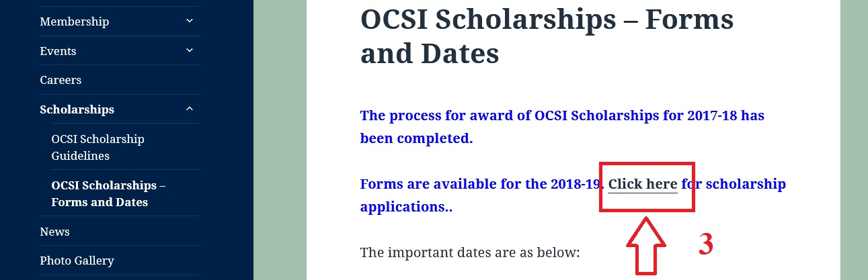Expand the Events submenu chevron

pyautogui.click(x=190, y=50)
